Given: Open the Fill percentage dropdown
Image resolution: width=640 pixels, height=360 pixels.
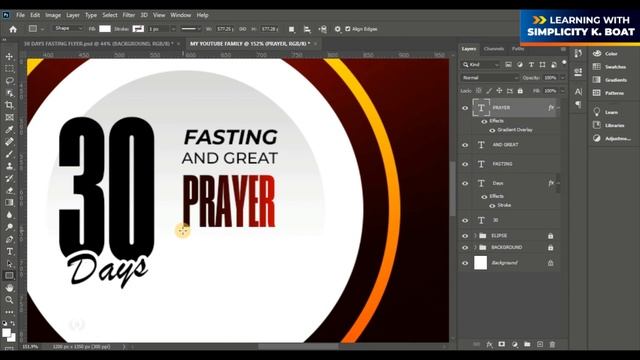Looking at the screenshot, I should tap(563, 91).
